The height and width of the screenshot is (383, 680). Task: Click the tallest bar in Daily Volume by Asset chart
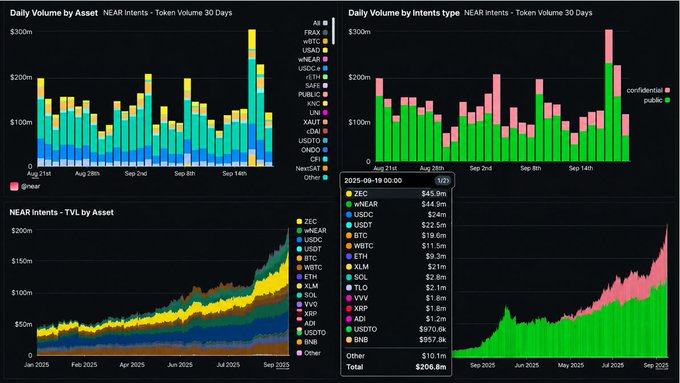coord(252,98)
